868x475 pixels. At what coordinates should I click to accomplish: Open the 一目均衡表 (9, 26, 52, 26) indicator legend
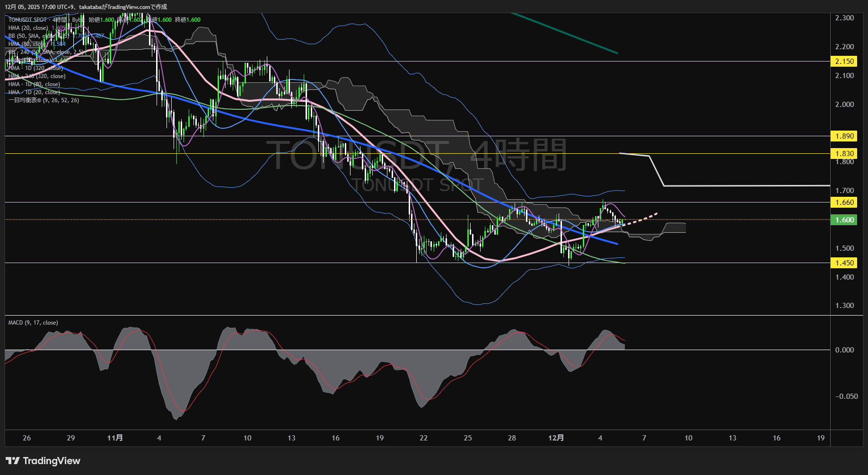[44, 100]
